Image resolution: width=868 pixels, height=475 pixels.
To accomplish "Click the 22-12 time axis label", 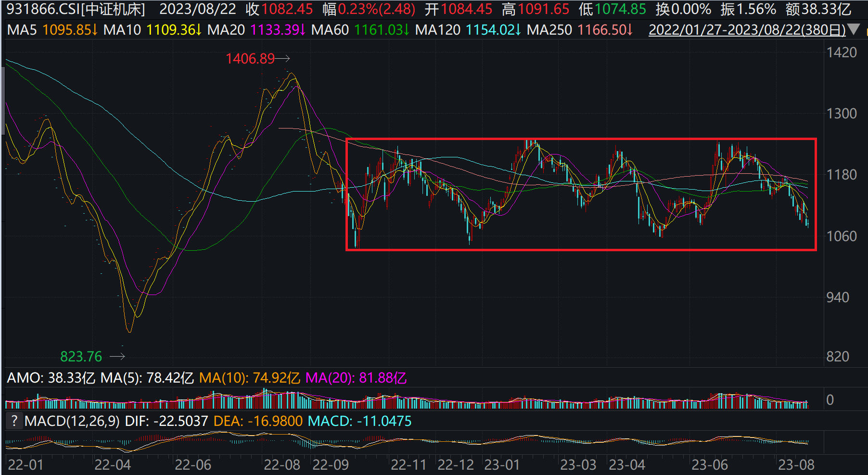I will 456,465.
